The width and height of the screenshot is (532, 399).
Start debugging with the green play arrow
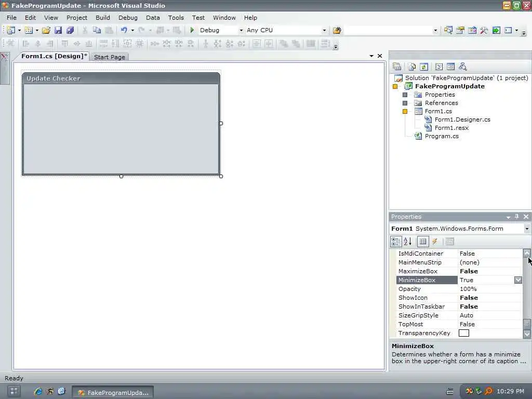click(192, 30)
